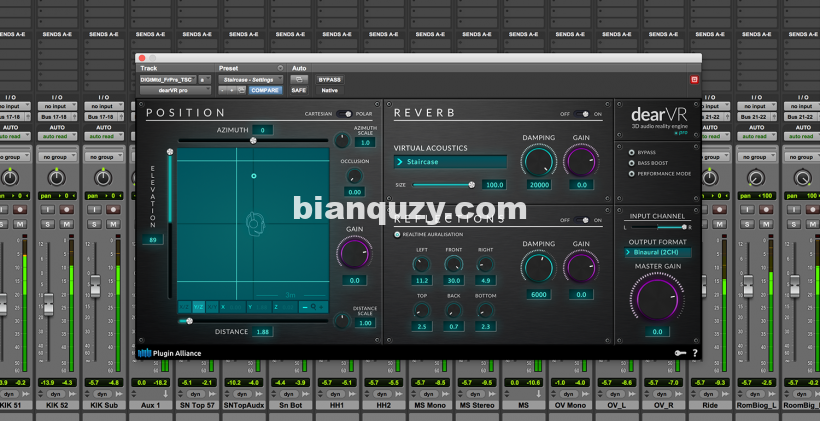Click the dyn button on KIK 52 track
Screen dimensions: 820x421
pyautogui.click(x=56, y=394)
